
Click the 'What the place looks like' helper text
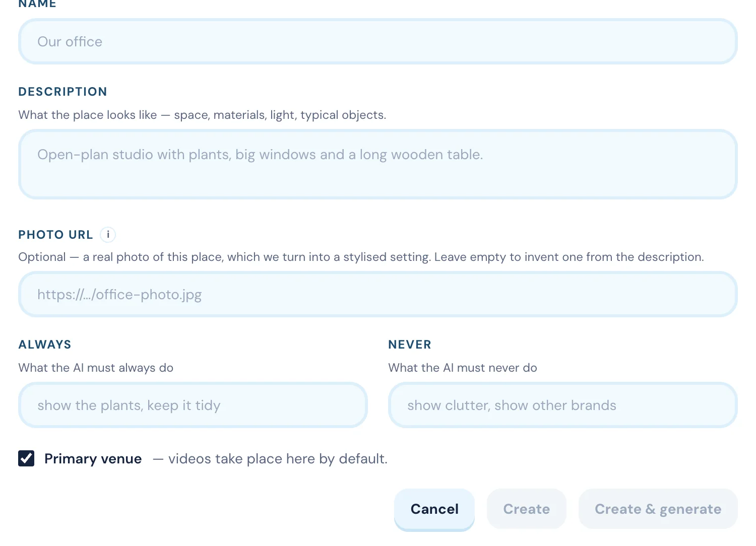click(202, 115)
